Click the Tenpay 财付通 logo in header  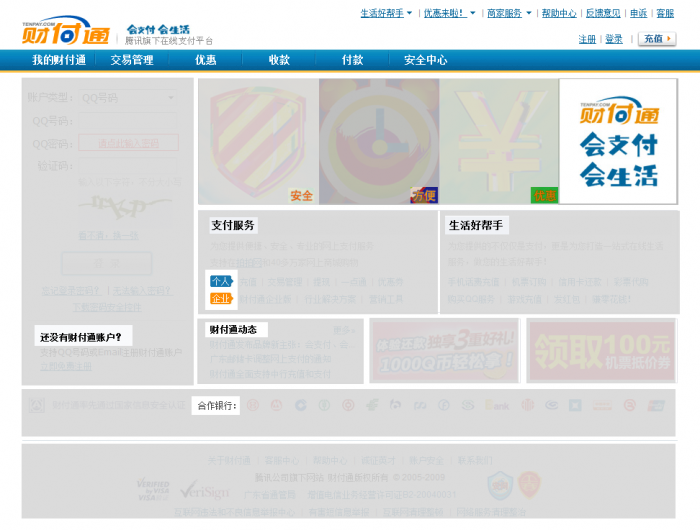click(66, 31)
